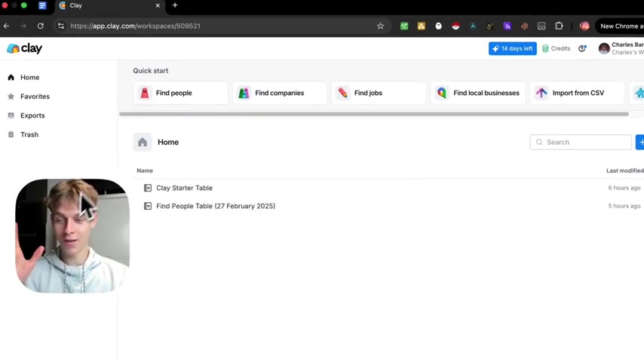The height and width of the screenshot is (362, 644).
Task: Open Find People Table (27 February 2025)
Action: (388, 206)
